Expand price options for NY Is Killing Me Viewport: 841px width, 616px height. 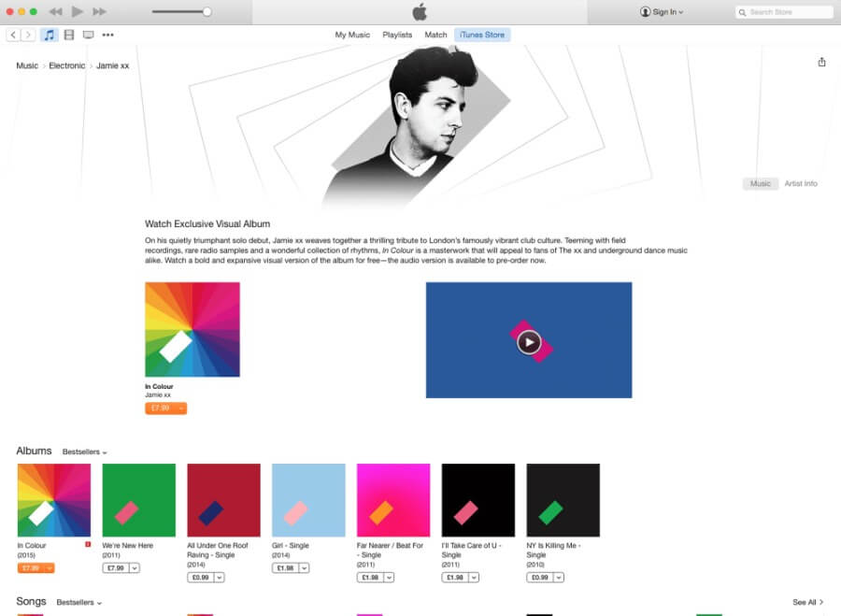point(559,578)
